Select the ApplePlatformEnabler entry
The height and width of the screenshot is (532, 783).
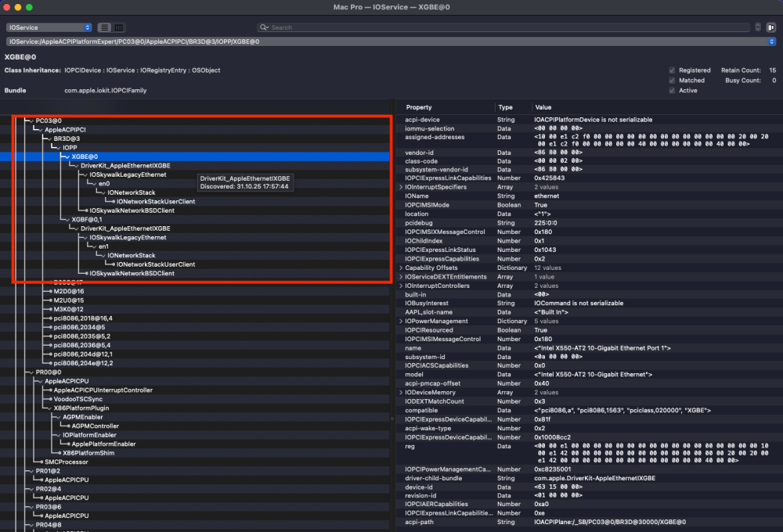tap(103, 444)
